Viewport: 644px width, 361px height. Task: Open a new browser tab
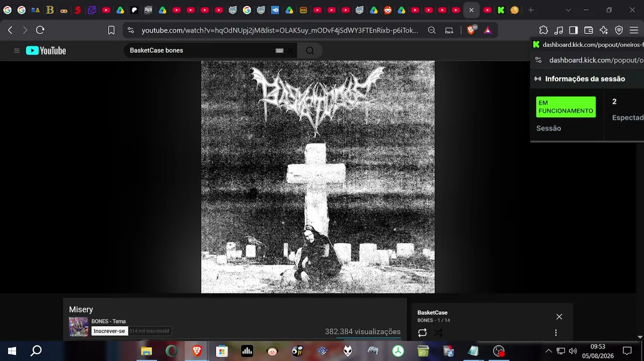point(531,10)
